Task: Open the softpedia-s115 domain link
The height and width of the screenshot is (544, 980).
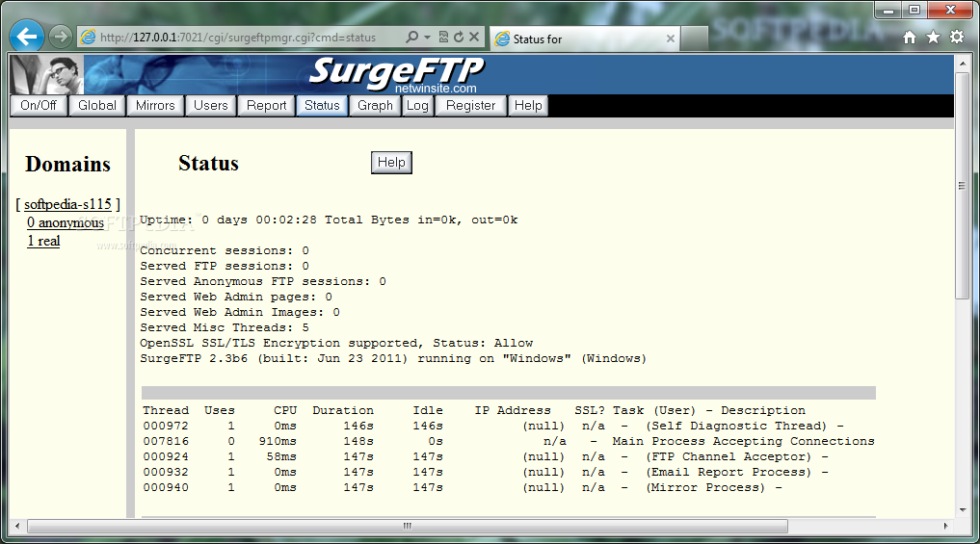Action: coord(67,204)
